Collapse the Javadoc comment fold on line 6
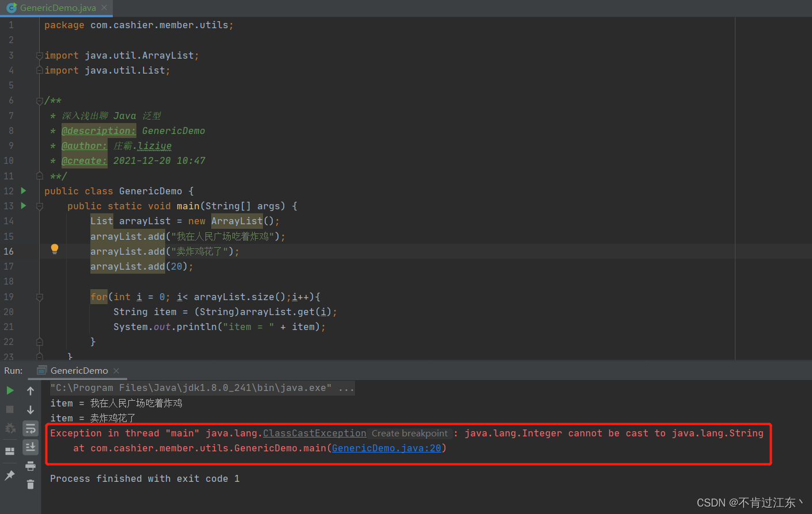812x514 pixels. [39, 101]
